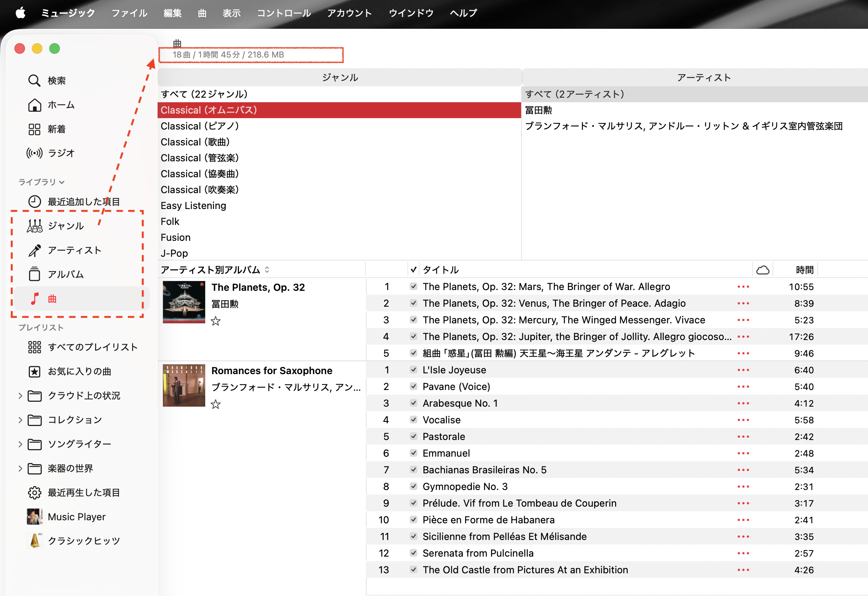Viewport: 868px width, 596px height.
Task: Uncheck the Mars, The Bringer of War checkbox
Action: 414,287
